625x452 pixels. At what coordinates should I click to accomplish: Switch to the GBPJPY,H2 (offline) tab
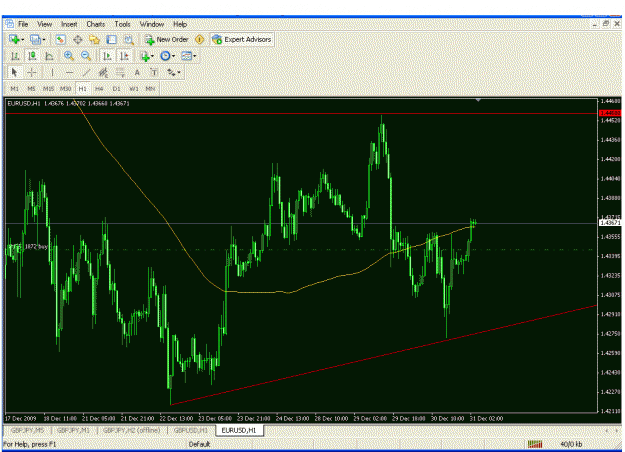(x=131, y=430)
